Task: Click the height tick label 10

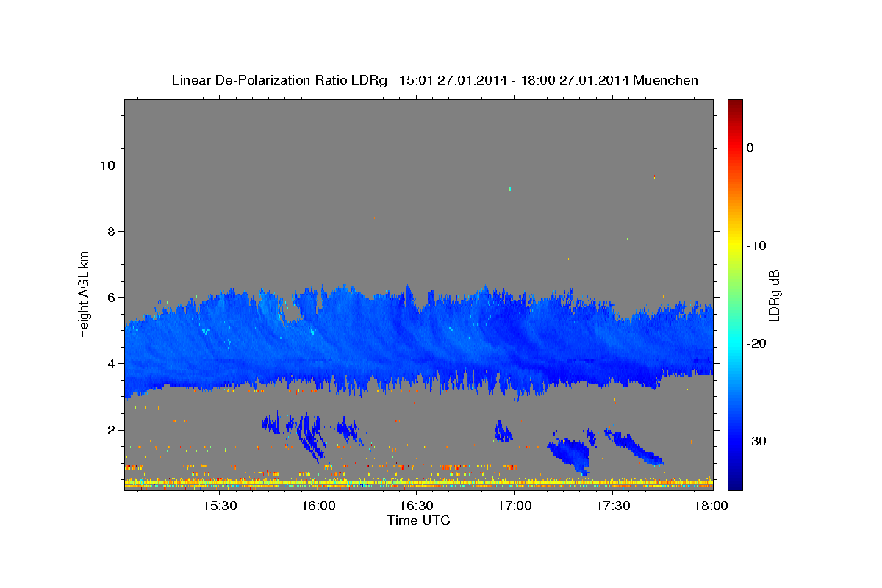Action: point(107,165)
